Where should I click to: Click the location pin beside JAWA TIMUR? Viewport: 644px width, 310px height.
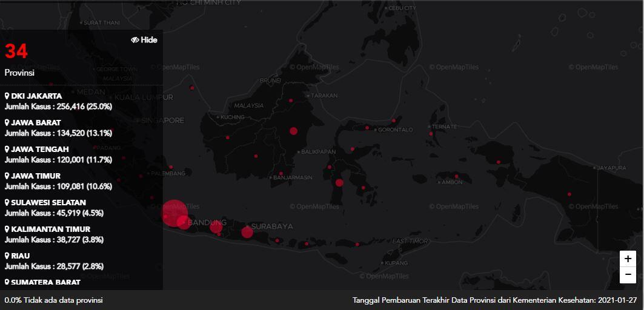pyautogui.click(x=7, y=176)
